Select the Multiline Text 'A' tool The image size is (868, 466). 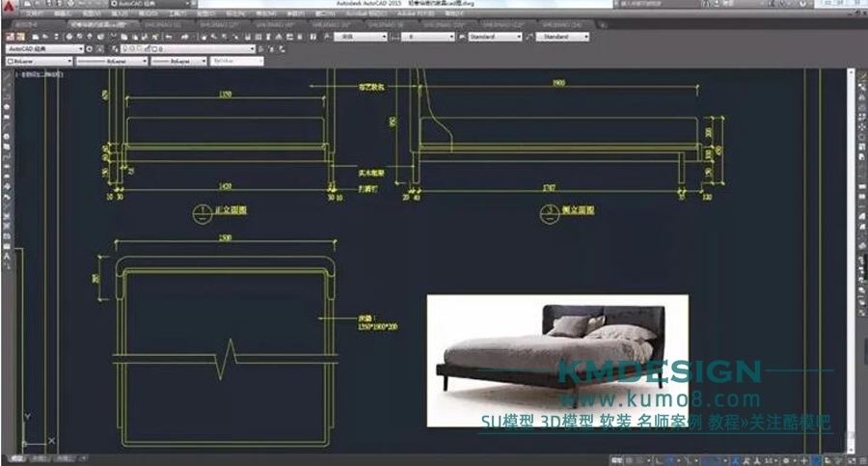(x=7, y=258)
